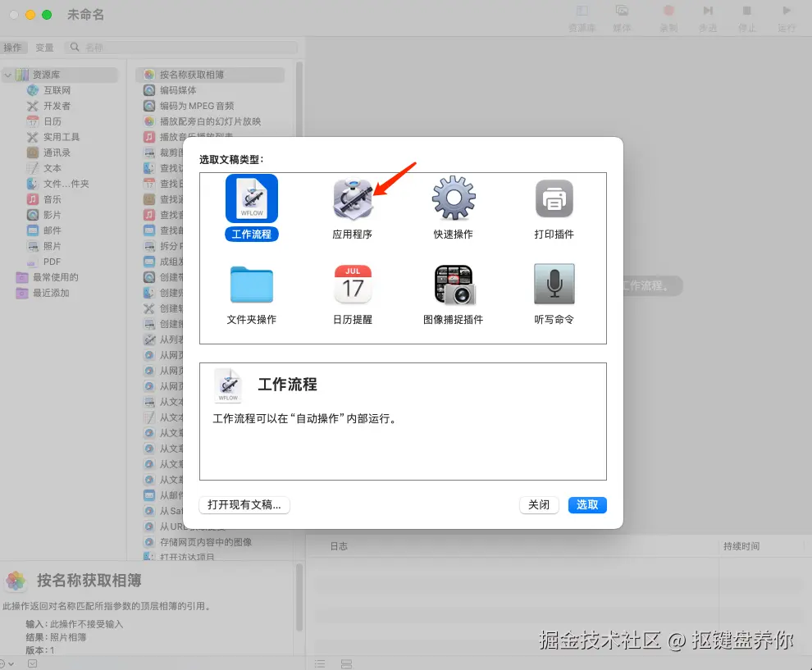The height and width of the screenshot is (670, 812).
Task: Click the 关闭 button in dialog
Action: 539,505
